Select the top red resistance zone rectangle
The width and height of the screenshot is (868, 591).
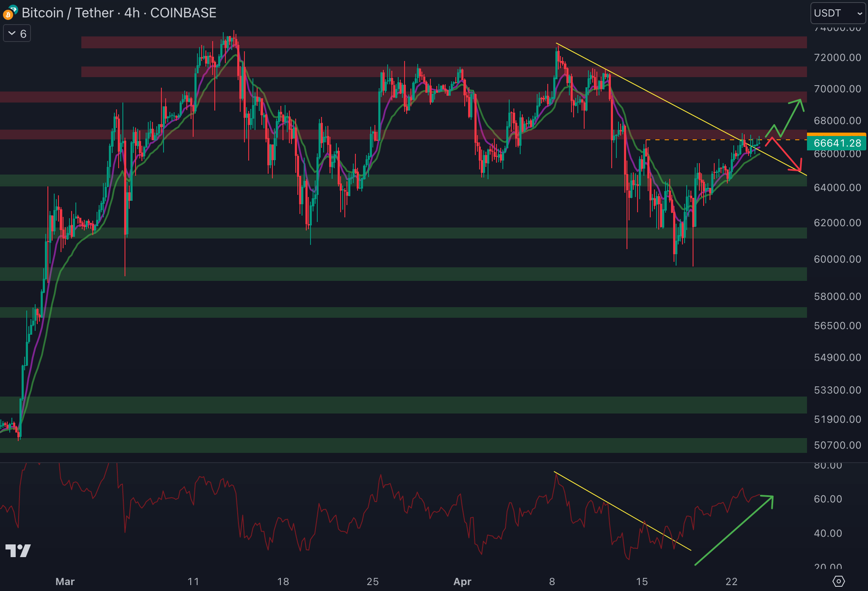tap(424, 42)
